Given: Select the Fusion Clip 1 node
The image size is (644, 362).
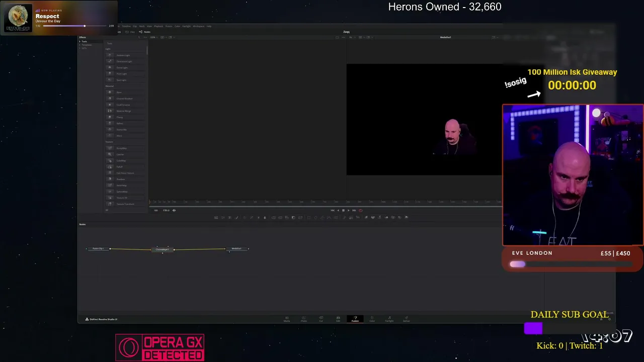Looking at the screenshot, I should [98, 248].
